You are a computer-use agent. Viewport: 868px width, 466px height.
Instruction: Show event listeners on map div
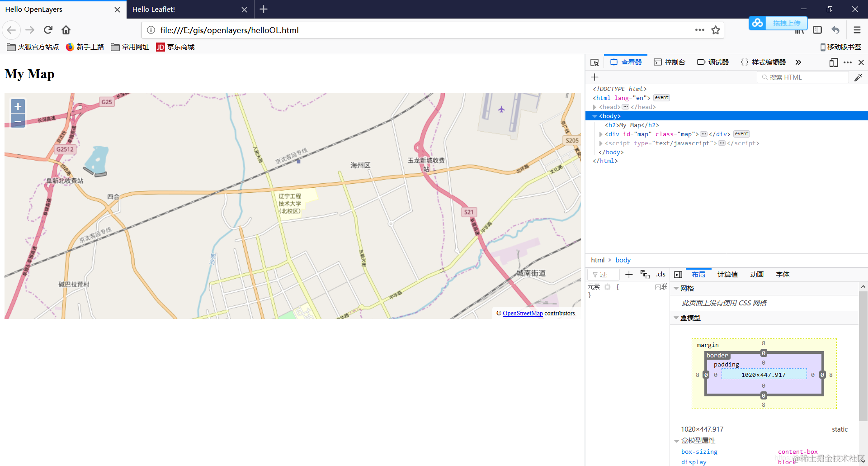(741, 134)
